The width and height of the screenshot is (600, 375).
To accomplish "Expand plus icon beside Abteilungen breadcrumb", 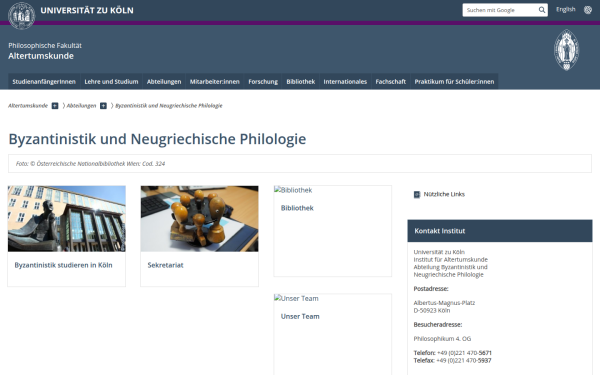I will tap(103, 106).
